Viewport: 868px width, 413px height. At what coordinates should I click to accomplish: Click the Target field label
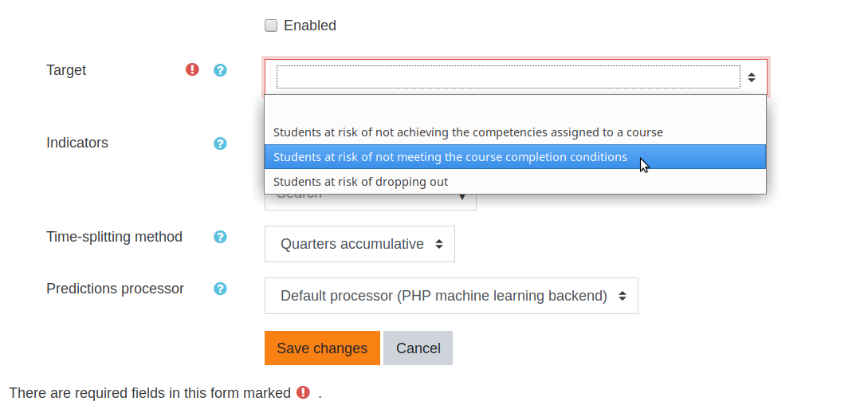(x=66, y=70)
